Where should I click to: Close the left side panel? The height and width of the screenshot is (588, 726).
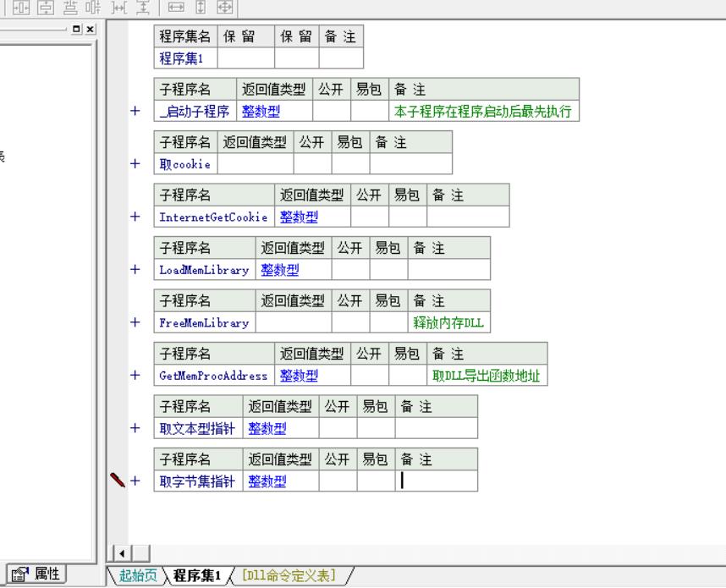[91, 29]
